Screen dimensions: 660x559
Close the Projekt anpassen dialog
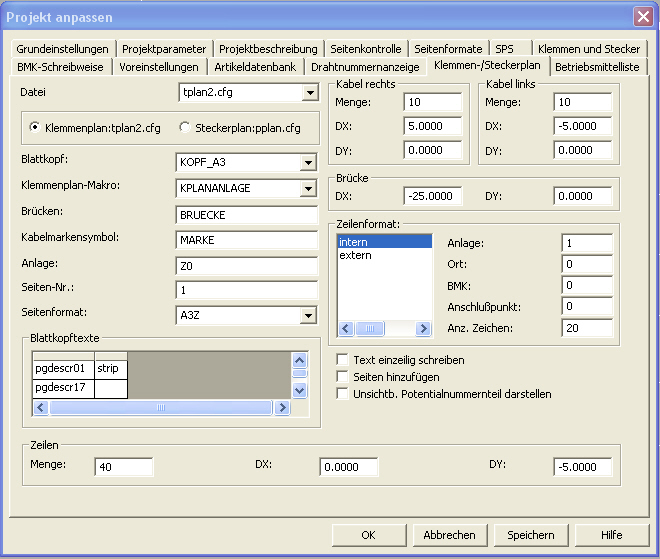pyautogui.click(x=643, y=17)
